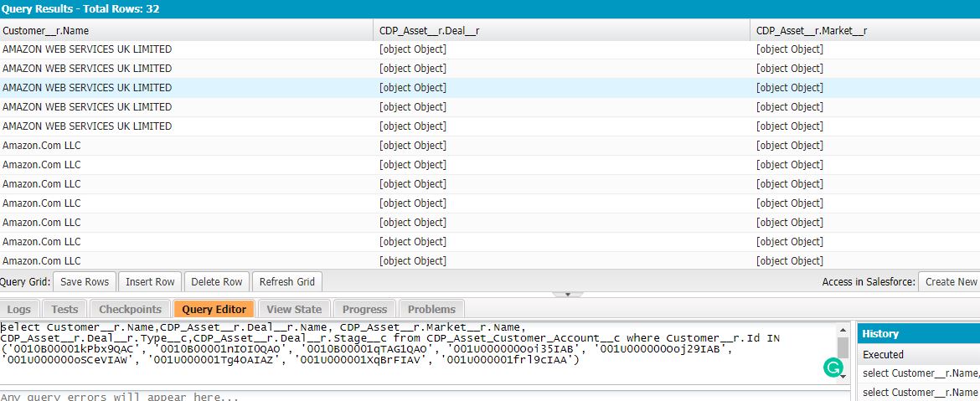Click the 'Access in Salesforce:' label
This screenshot has width=980, height=401.
tap(868, 281)
